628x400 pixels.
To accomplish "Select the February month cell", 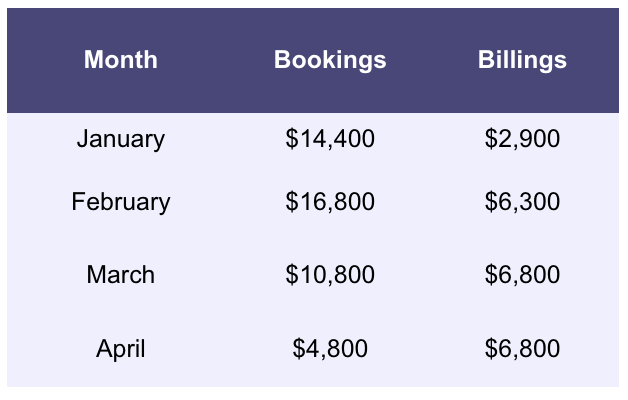I will tap(121, 202).
